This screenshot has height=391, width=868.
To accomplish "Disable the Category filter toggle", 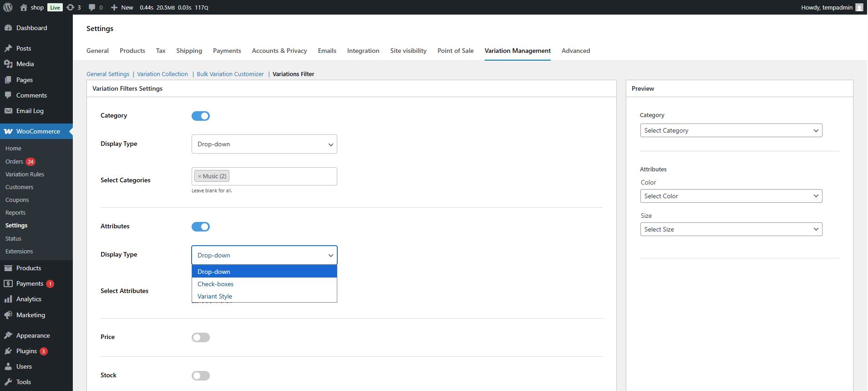I will (x=201, y=116).
